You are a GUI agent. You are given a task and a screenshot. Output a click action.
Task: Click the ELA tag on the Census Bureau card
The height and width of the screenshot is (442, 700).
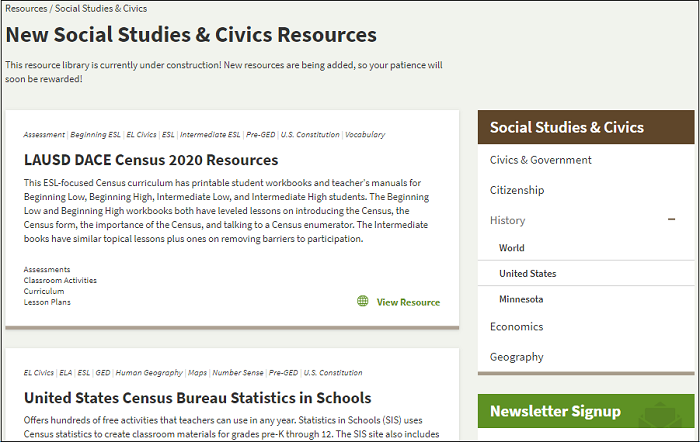point(66,372)
